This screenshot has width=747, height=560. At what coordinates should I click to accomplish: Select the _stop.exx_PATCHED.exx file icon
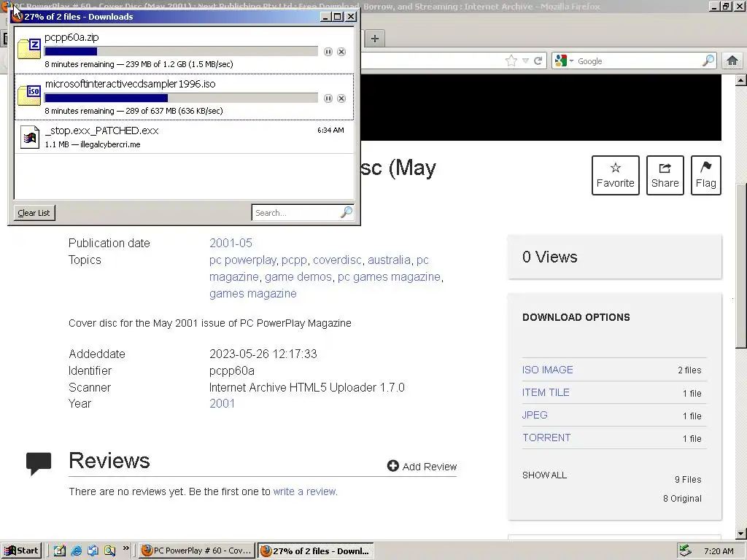click(x=29, y=137)
